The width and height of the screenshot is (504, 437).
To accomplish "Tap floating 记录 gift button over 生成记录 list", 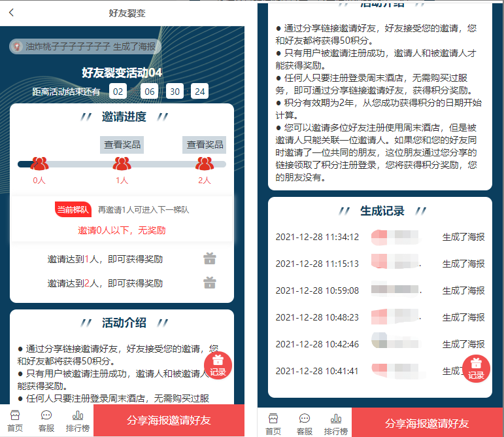I will coord(476,368).
